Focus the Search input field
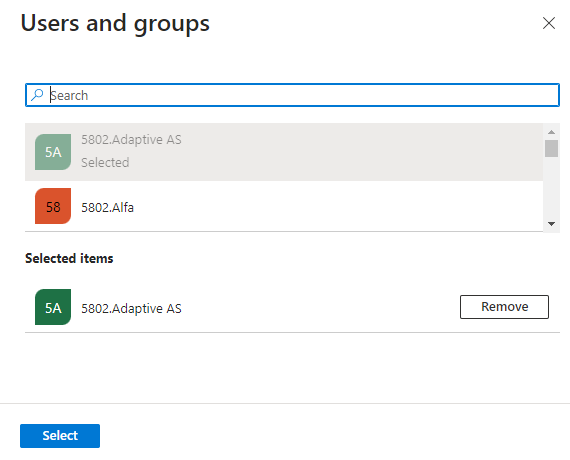This screenshot has width=570, height=460. point(292,95)
